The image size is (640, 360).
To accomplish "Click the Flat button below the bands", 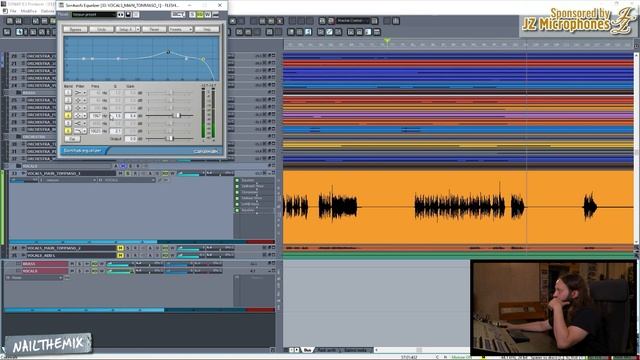I will coord(72,139).
